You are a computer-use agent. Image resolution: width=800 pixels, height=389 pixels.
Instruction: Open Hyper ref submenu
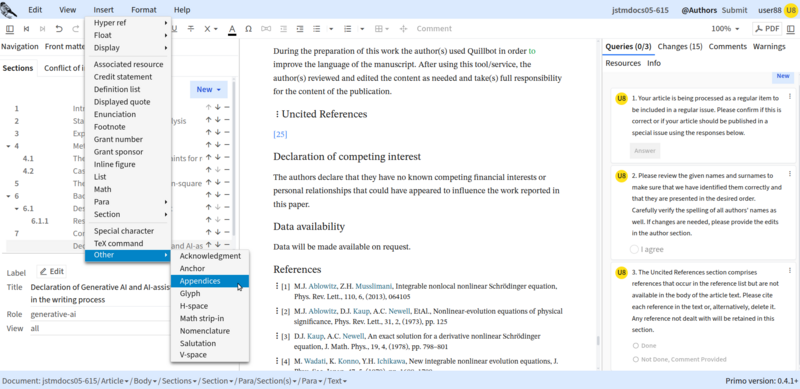coord(128,23)
